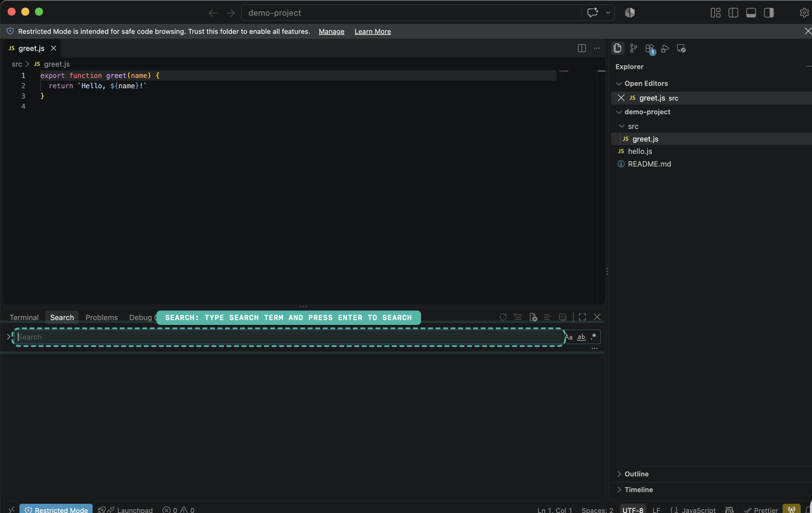The width and height of the screenshot is (812, 513).
Task: Open the Run and Debug view icon
Action: (665, 49)
